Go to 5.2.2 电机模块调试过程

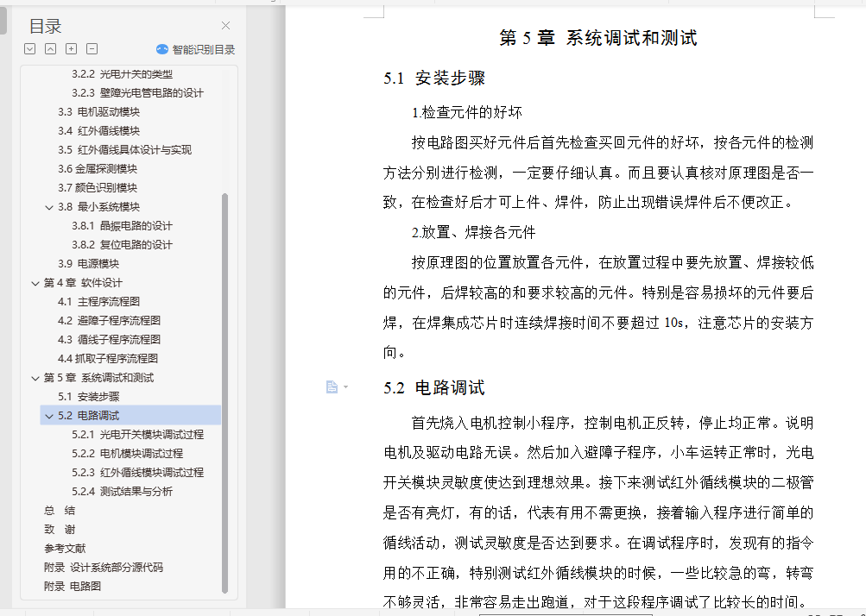coord(127,453)
